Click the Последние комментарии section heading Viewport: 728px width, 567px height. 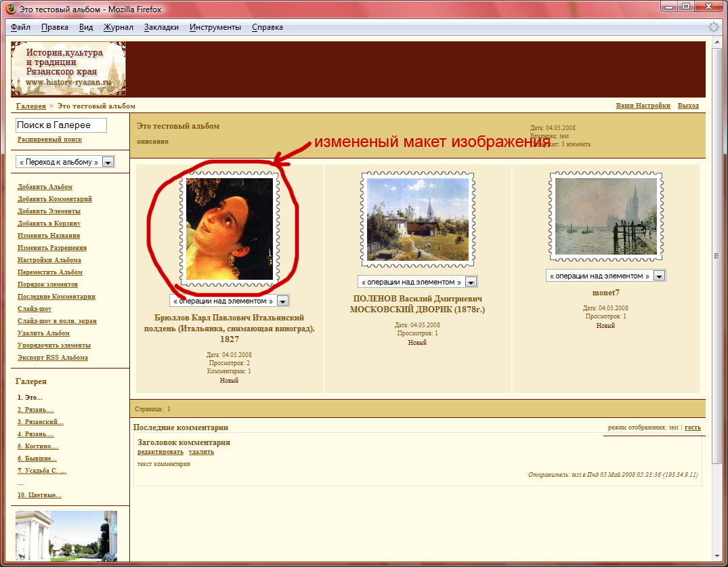[181, 427]
